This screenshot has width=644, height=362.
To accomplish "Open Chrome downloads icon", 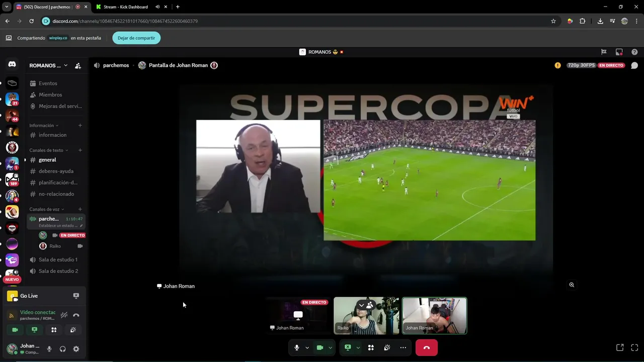I will click(x=600, y=21).
